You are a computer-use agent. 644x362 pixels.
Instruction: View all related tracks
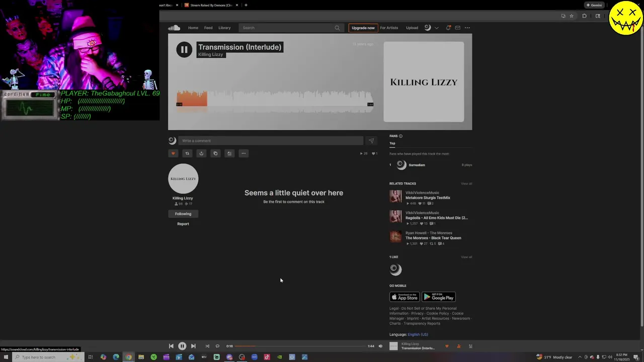466,184
